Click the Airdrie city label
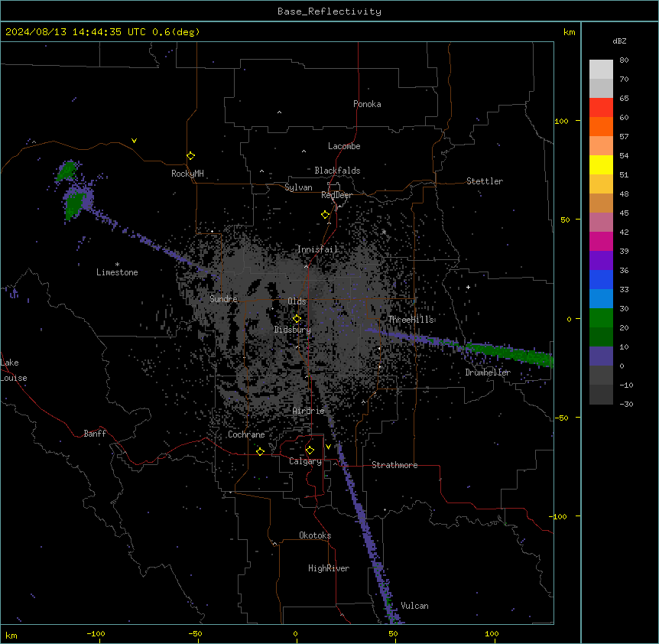The width and height of the screenshot is (659, 644). (x=309, y=411)
